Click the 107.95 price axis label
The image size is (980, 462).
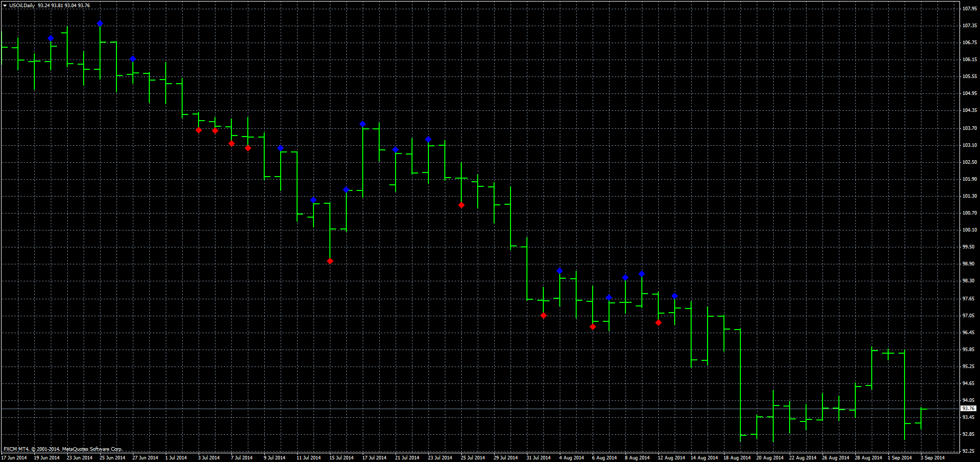[x=969, y=9]
